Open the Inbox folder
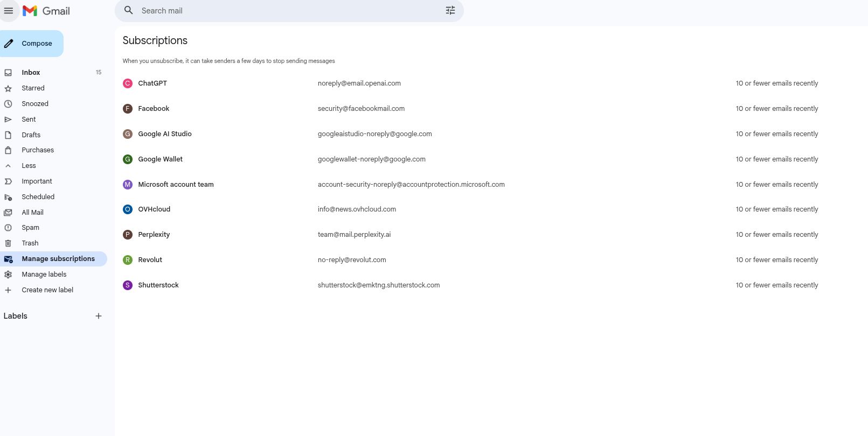Viewport: 868px width, 436px height. 31,73
